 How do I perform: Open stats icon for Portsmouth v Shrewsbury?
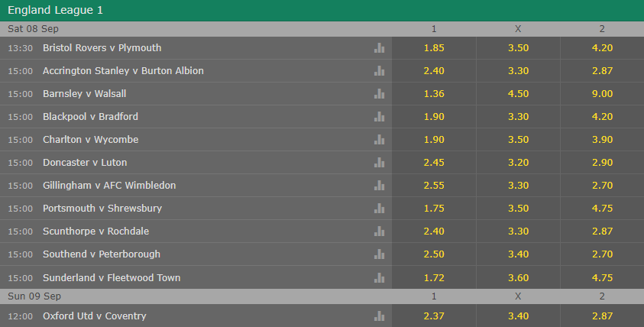pyautogui.click(x=380, y=209)
